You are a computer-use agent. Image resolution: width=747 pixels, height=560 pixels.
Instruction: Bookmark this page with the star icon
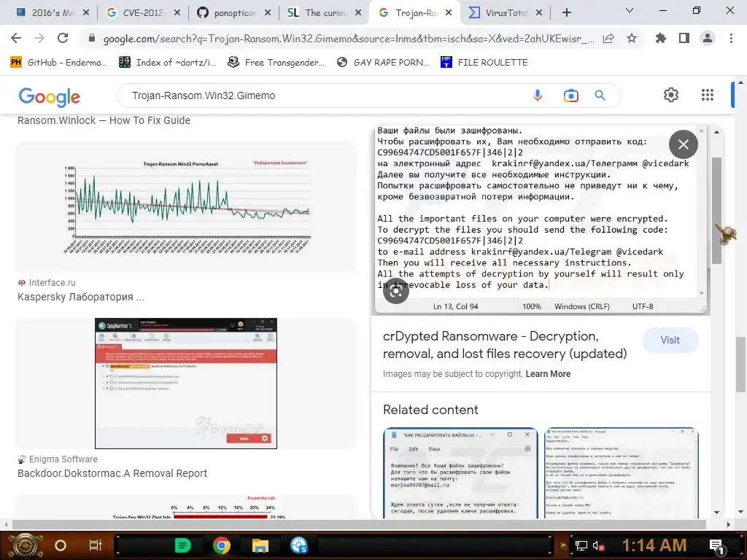632,38
